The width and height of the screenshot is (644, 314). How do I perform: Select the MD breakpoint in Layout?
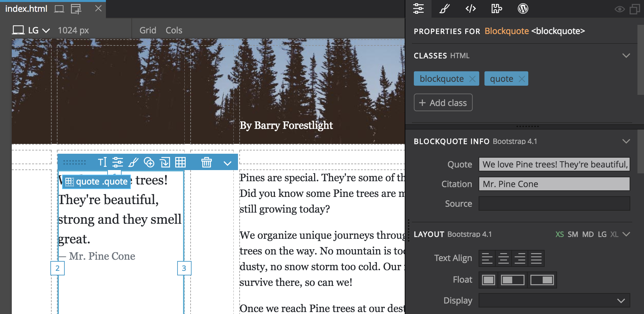click(588, 235)
